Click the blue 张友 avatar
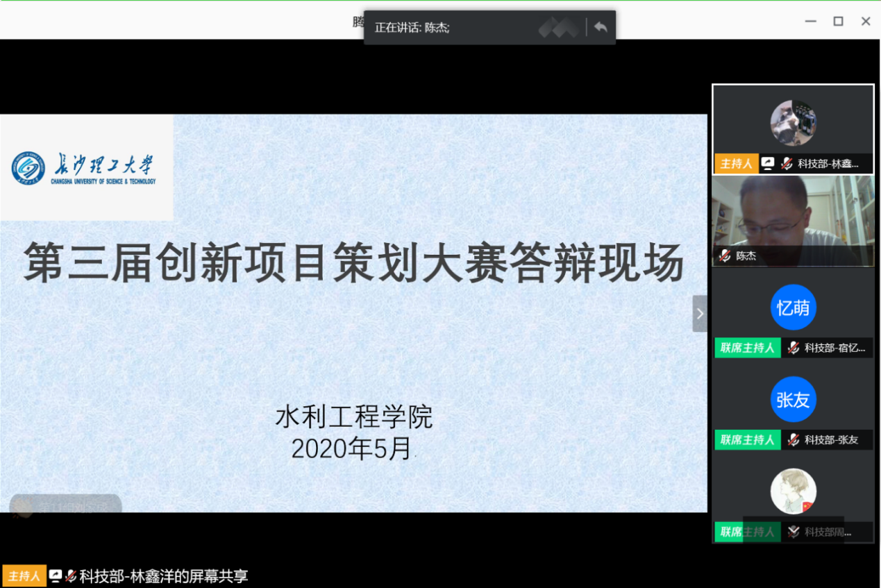The height and width of the screenshot is (588, 881). pyautogui.click(x=793, y=399)
